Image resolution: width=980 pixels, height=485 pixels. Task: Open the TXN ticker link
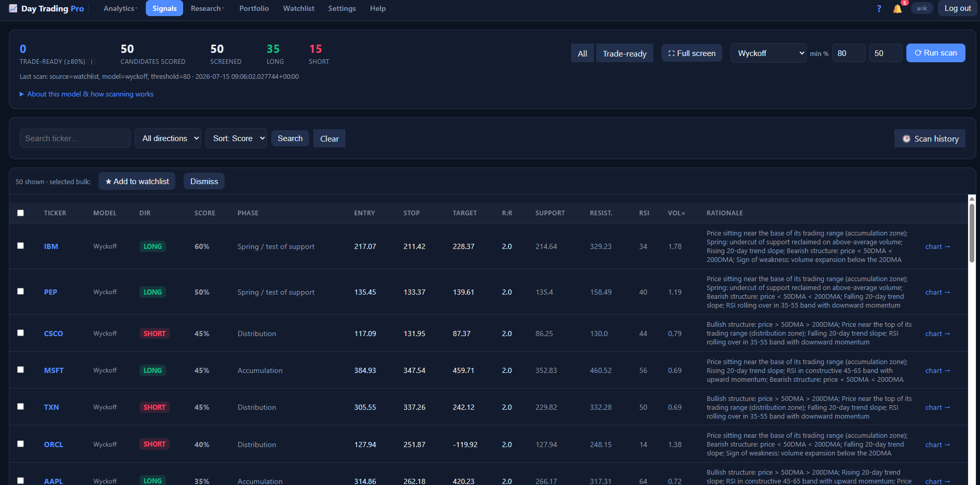point(51,407)
